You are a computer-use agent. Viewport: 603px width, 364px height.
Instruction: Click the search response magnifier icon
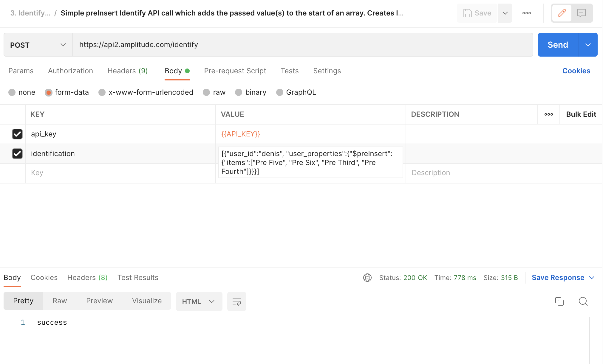tap(583, 301)
